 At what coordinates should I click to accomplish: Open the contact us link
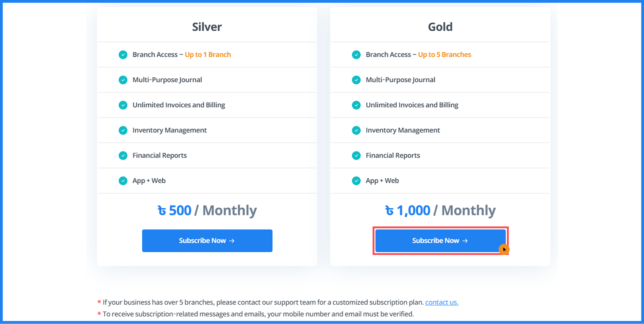click(x=441, y=302)
